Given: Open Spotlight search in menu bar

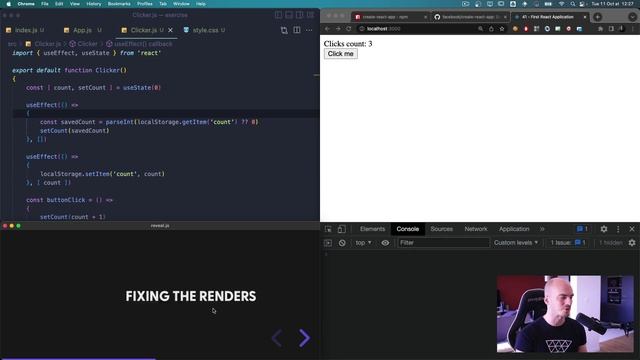Looking at the screenshot, I should (x=573, y=4).
